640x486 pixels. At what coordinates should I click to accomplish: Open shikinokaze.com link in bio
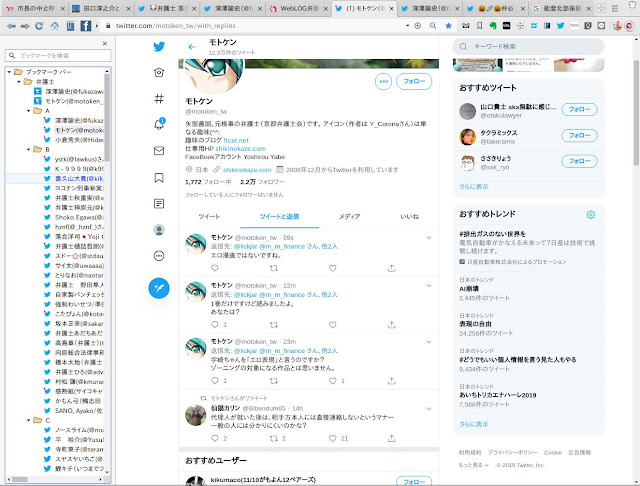tap(241, 149)
